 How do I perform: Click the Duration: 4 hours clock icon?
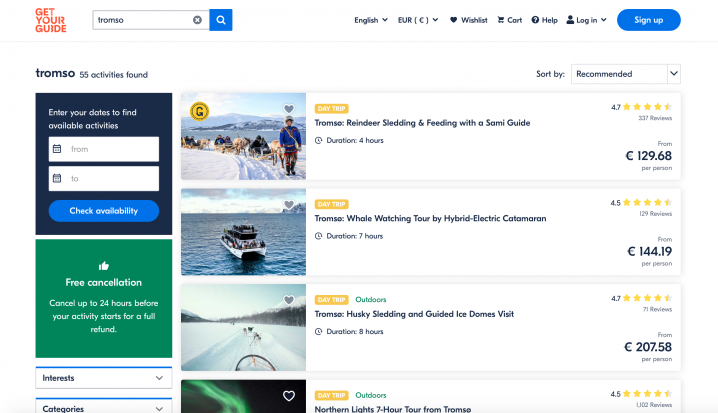coord(319,141)
